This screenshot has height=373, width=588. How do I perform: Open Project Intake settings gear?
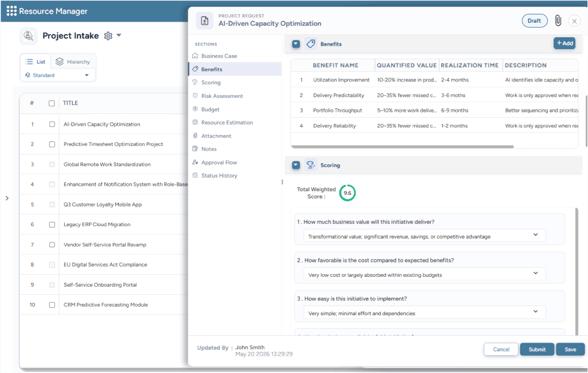[108, 36]
